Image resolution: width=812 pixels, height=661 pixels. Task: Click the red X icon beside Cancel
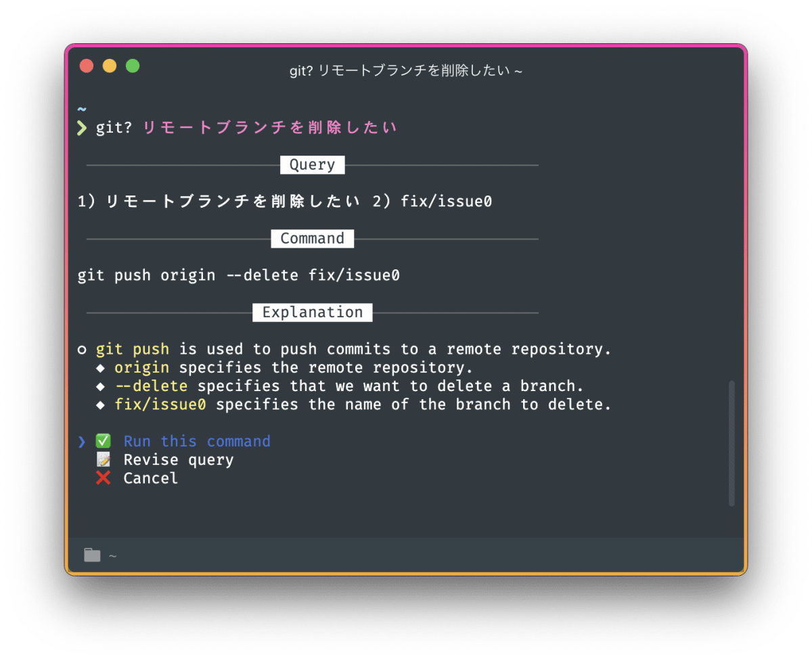[102, 478]
